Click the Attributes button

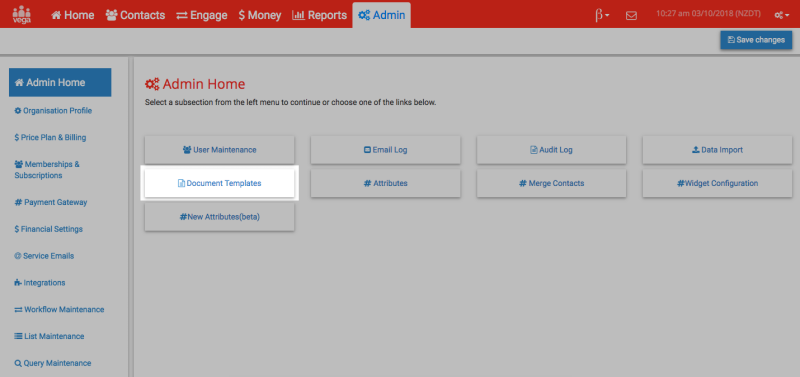tap(385, 183)
